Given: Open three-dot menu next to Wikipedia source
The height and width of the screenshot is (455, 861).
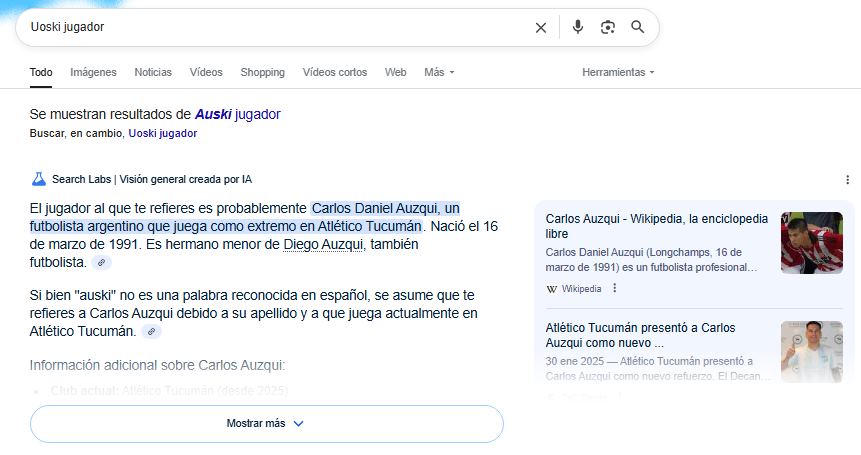Looking at the screenshot, I should 614,288.
